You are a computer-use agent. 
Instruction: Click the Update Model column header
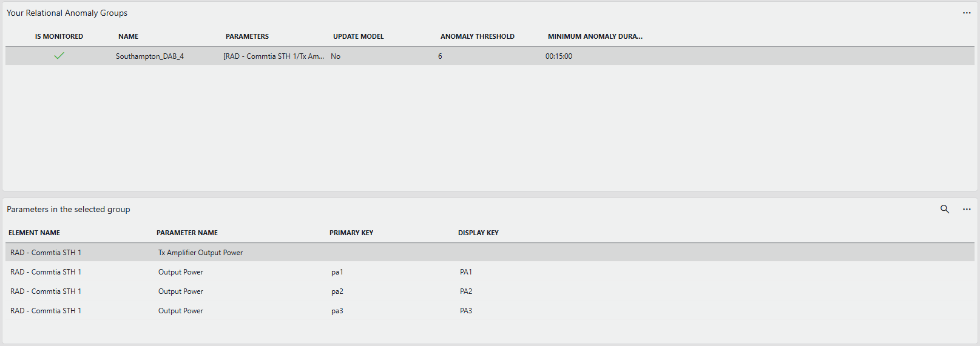[x=358, y=36]
